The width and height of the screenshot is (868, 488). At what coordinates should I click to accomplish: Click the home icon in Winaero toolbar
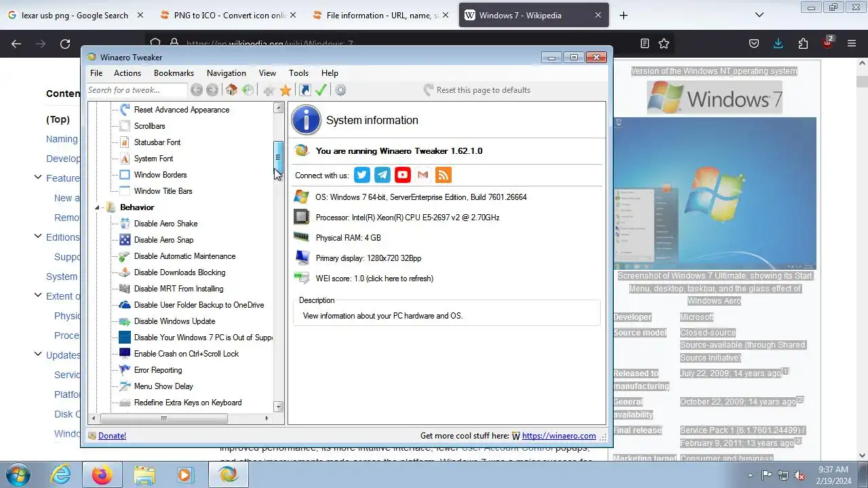(232, 90)
